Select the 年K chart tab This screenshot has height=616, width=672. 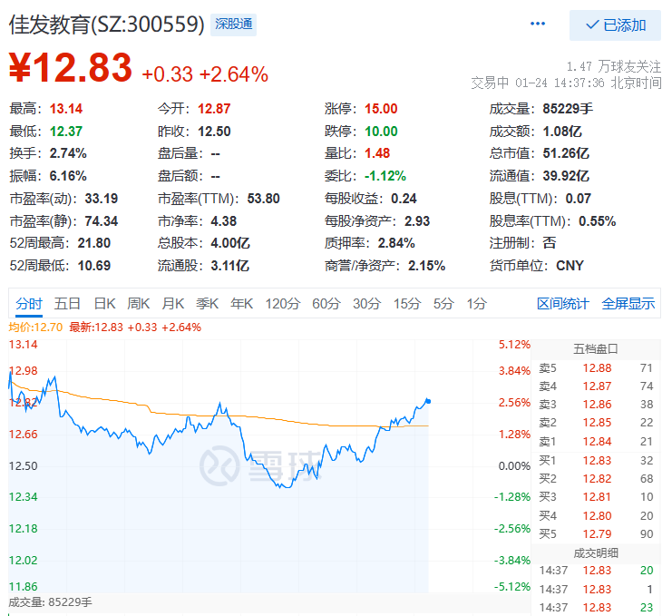click(x=242, y=304)
